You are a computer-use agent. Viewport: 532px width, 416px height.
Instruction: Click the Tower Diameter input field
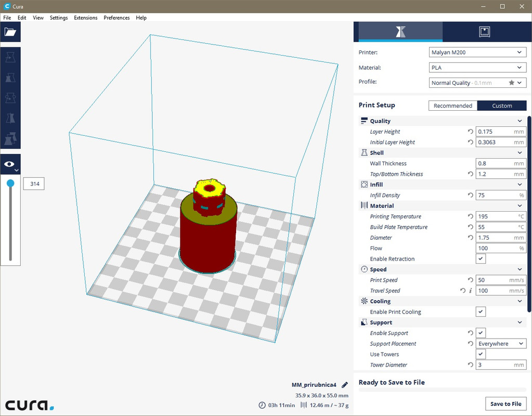[x=501, y=365]
